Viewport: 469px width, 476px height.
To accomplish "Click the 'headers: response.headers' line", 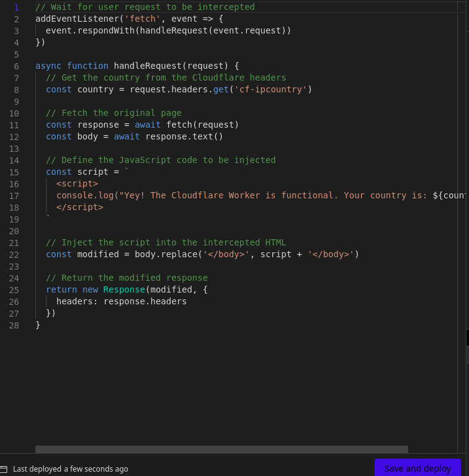I will 122,301.
